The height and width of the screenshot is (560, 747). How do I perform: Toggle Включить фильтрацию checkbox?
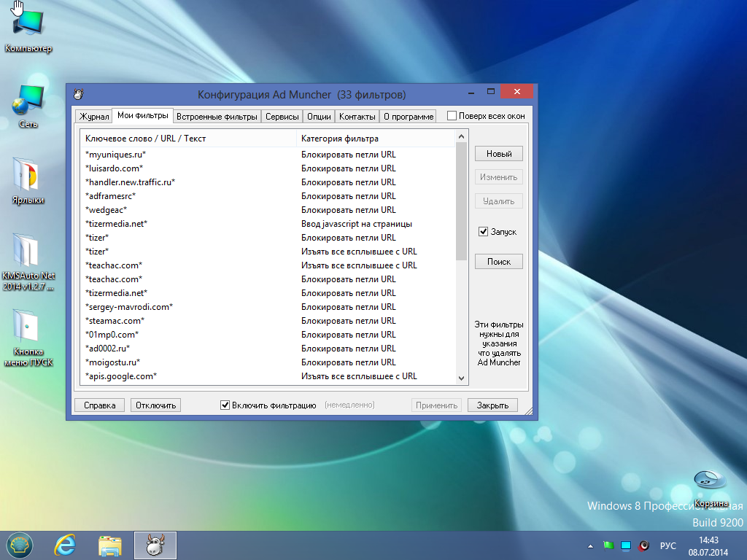pos(225,405)
